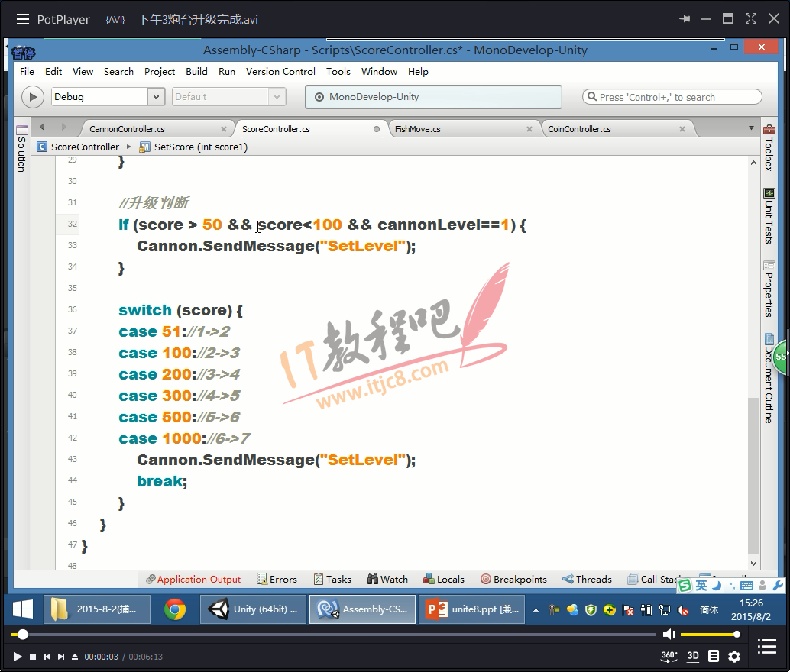The image size is (790, 672).
Task: Mute audio via the speaker icon
Action: 669,635
